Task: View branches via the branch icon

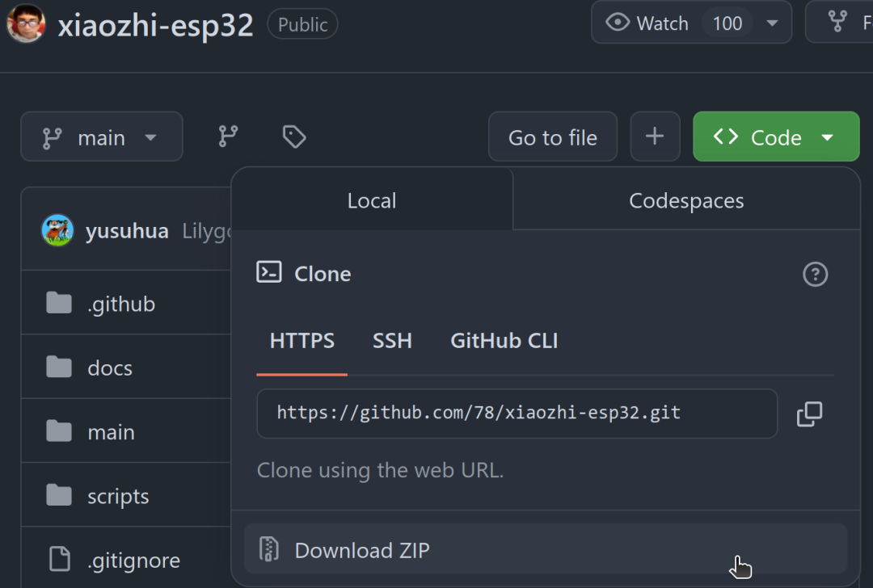Action: pos(228,136)
